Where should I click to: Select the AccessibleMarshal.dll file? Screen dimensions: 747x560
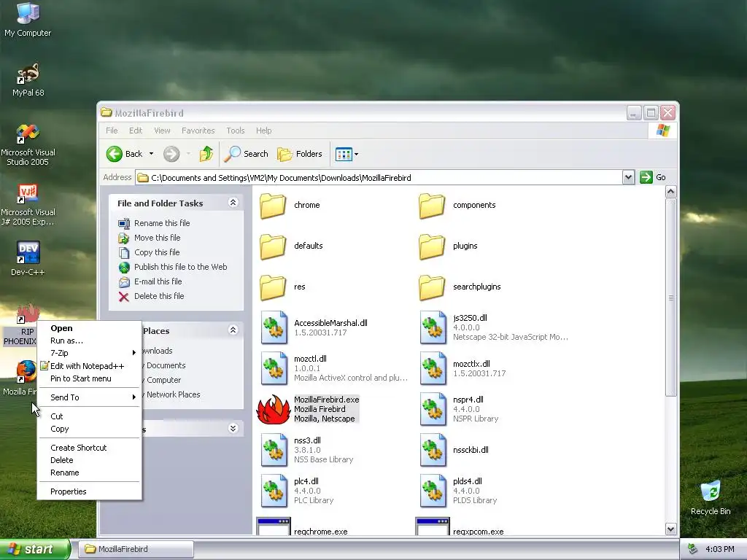point(314,327)
